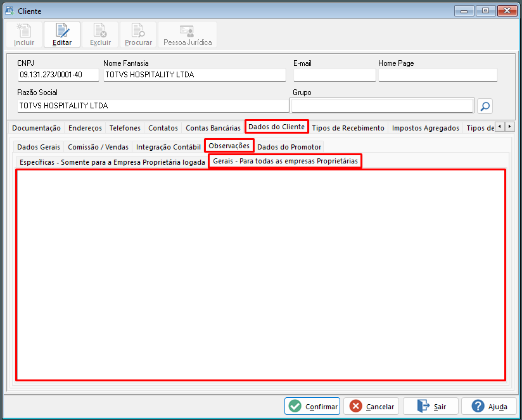The height and width of the screenshot is (420, 522).
Task: Switch to Tipos de Recebimento tab
Action: (348, 128)
